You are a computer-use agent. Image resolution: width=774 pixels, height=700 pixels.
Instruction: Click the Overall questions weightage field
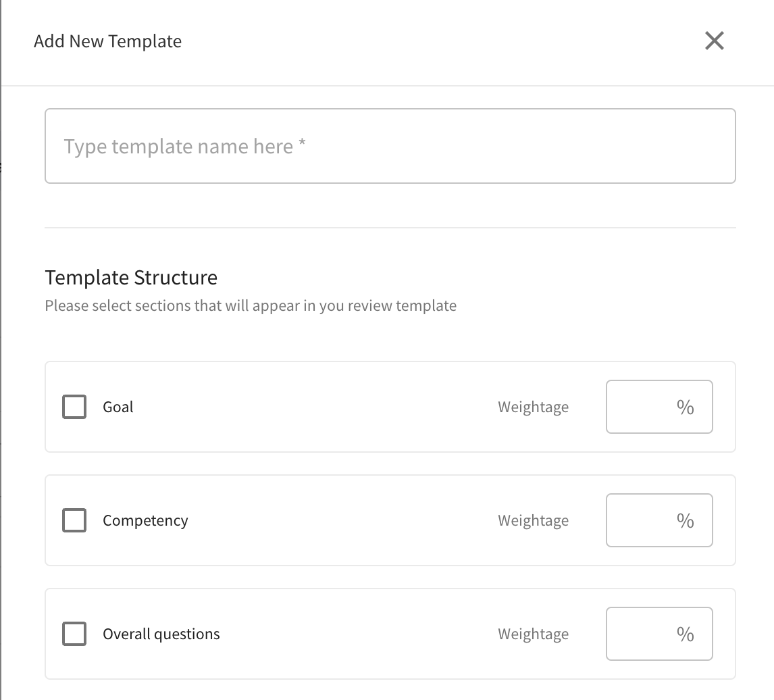click(x=650, y=634)
